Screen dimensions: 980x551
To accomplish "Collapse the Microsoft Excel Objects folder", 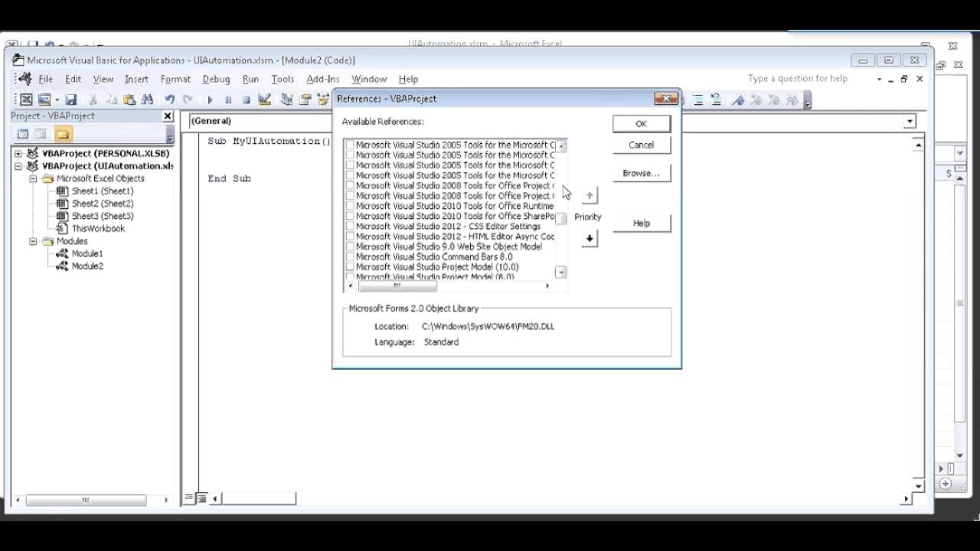I will [33, 178].
